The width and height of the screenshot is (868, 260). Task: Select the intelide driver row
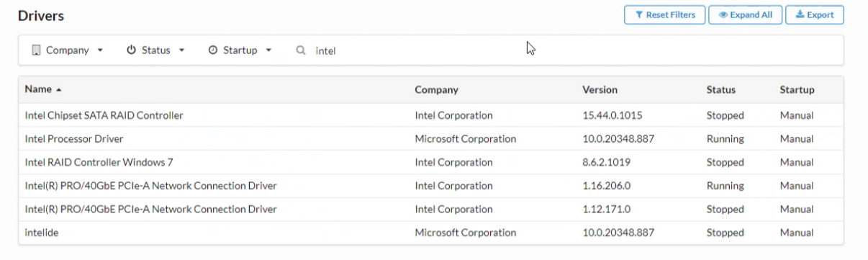[431, 233]
